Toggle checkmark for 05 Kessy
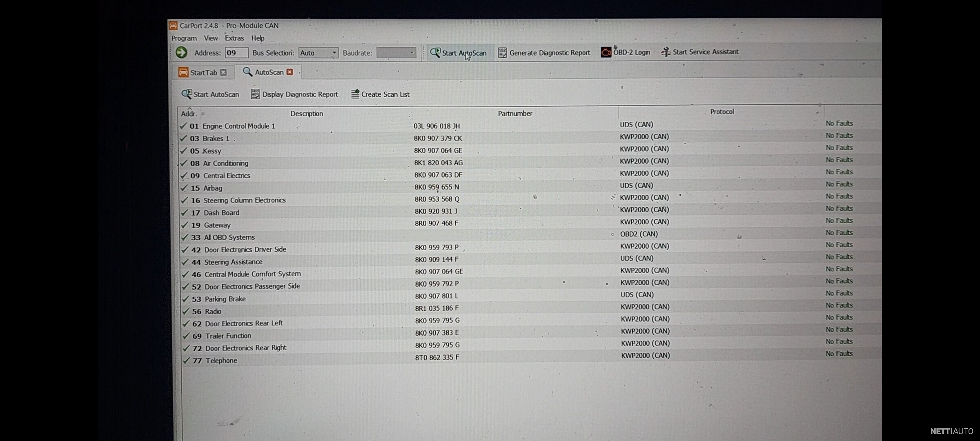Image resolution: width=980 pixels, height=441 pixels. coord(184,150)
